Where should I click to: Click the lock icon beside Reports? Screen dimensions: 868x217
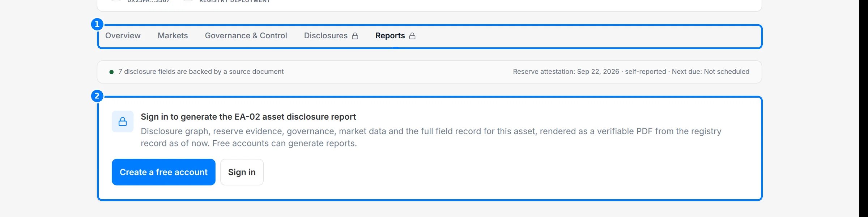pyautogui.click(x=412, y=36)
